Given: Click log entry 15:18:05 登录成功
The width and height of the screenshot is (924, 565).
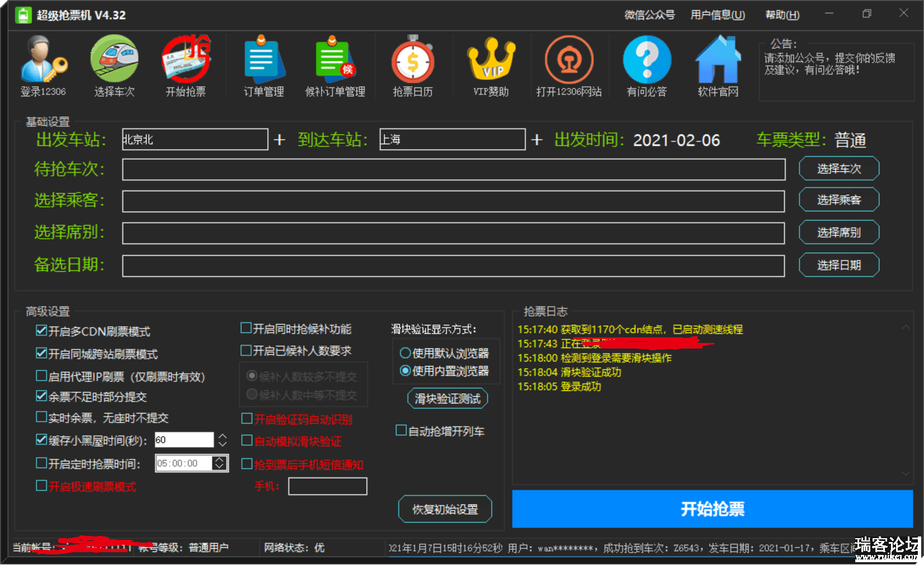Looking at the screenshot, I should (x=559, y=387).
